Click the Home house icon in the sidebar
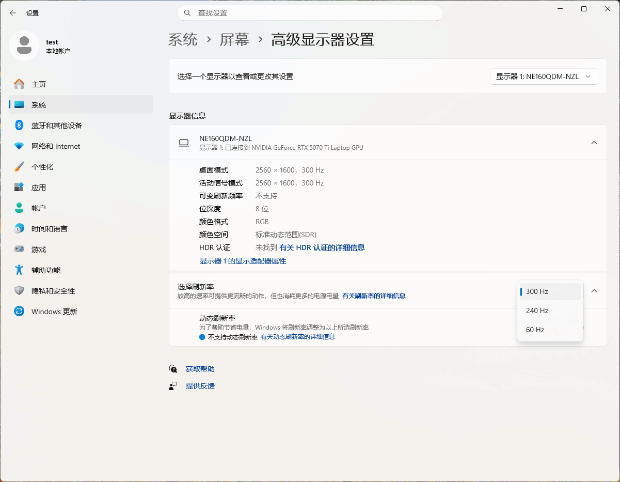Viewport: 620px width, 482px height. click(x=19, y=84)
